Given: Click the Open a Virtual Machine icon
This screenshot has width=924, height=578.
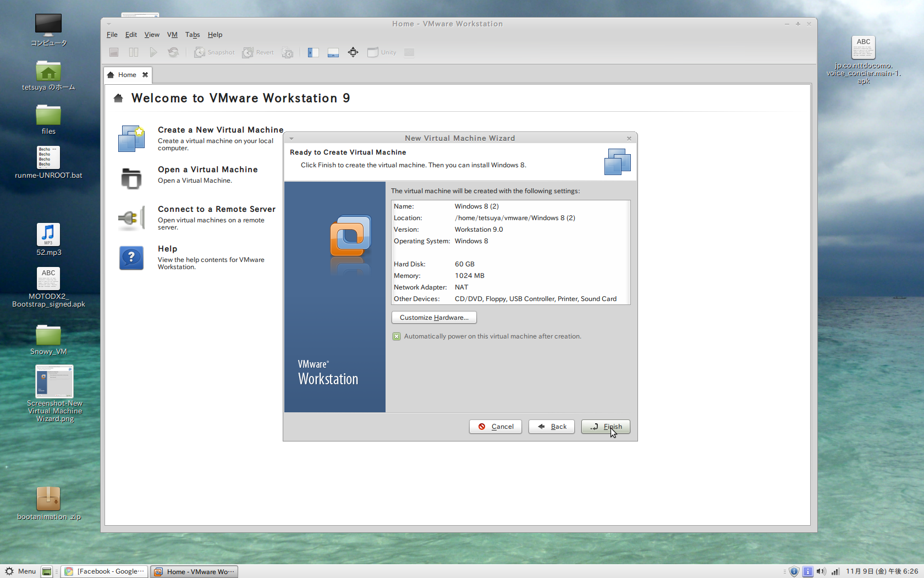Looking at the screenshot, I should pos(131,178).
